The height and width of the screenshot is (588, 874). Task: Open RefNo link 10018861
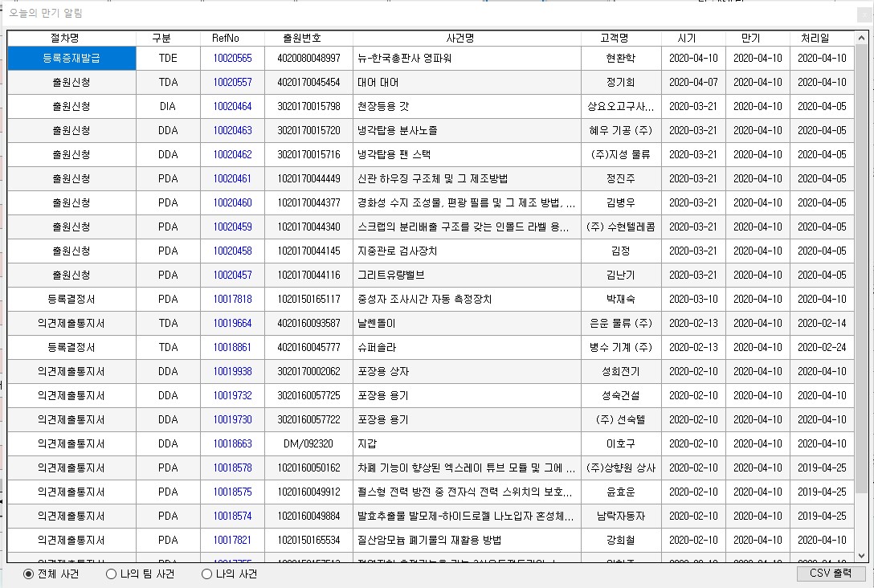(x=232, y=347)
